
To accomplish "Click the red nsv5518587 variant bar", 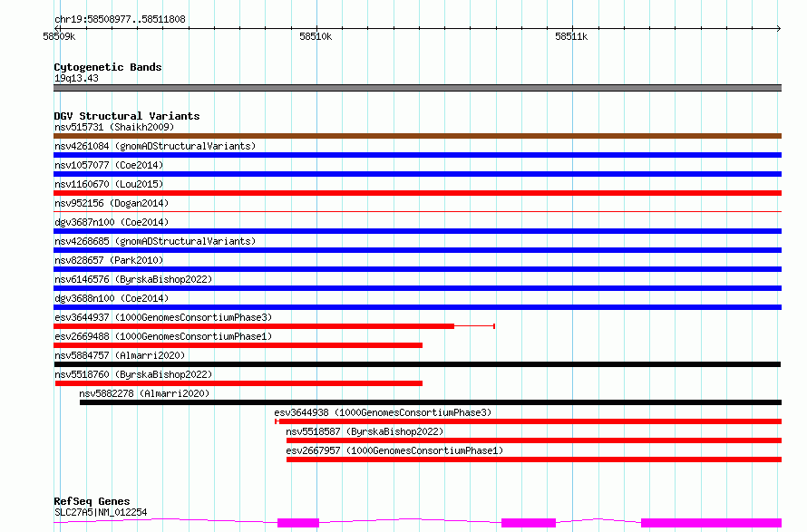I will coord(534,440).
